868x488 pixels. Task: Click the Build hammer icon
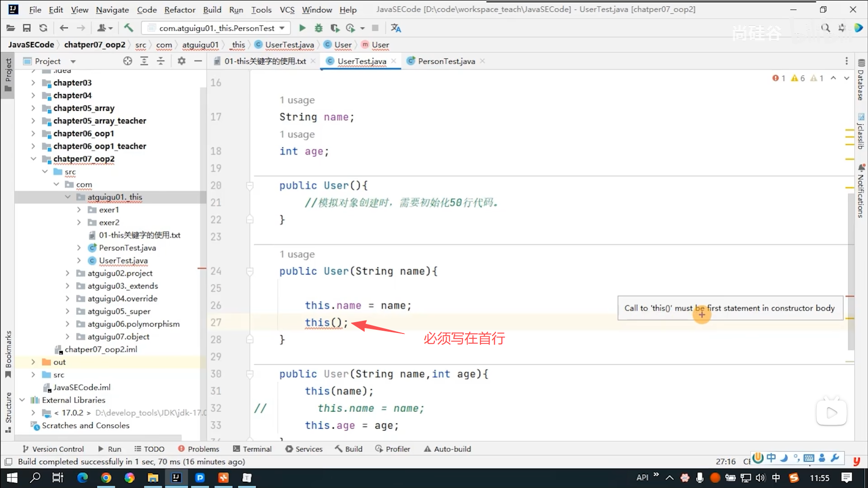click(129, 28)
